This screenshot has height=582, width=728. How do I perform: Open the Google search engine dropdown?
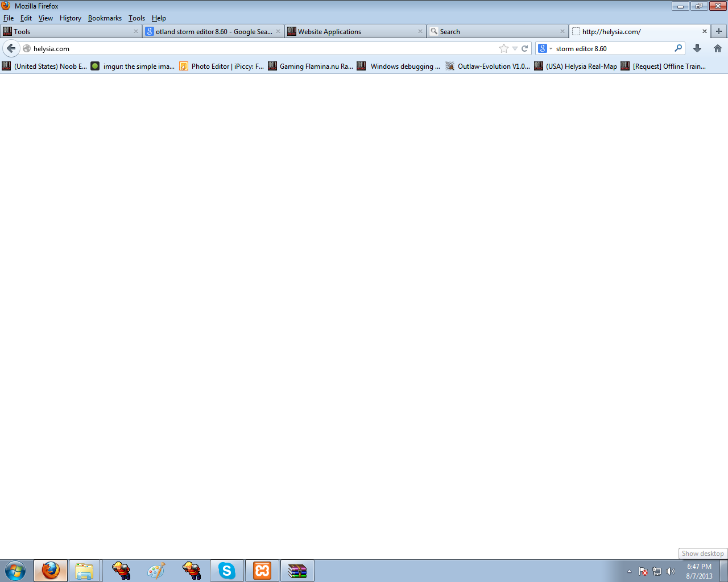click(545, 48)
